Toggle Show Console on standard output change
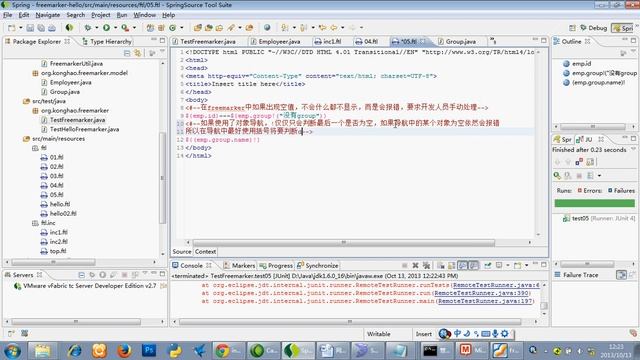Screen dimensions: 640x360 click(x=462, y=265)
